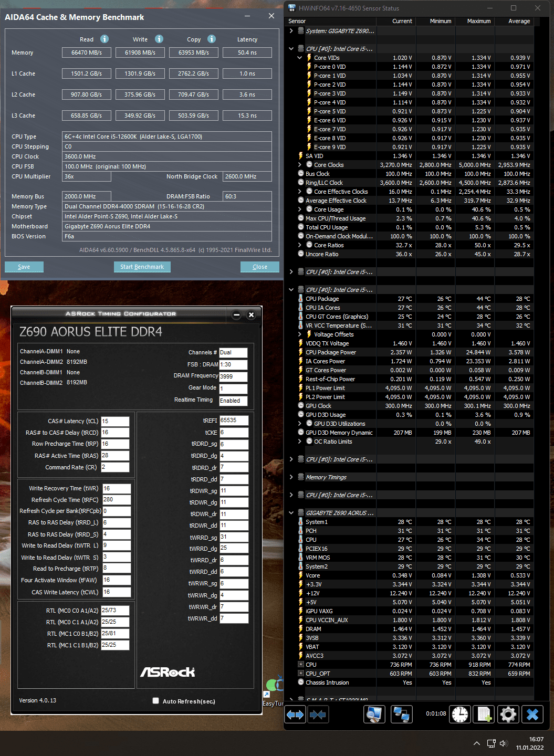Close the ASRock Timing Configurator with its X icon
Viewport: 554px width, 756px height.
tap(252, 315)
